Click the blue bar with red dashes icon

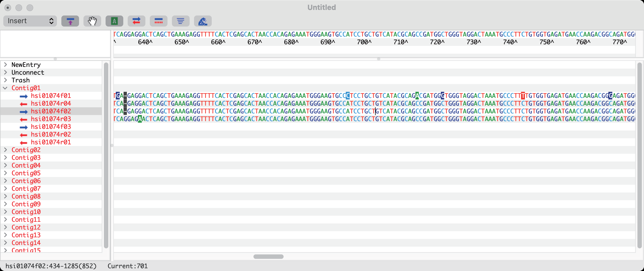pos(159,21)
